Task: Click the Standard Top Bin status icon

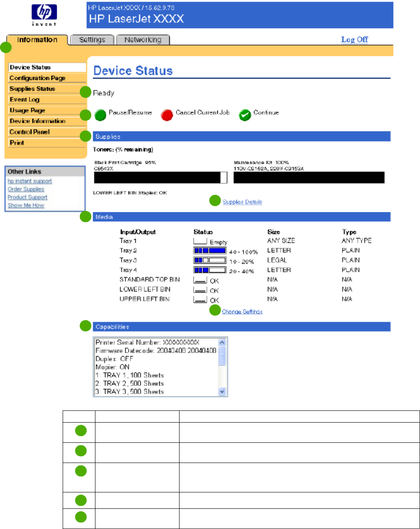Action: pos(201,280)
